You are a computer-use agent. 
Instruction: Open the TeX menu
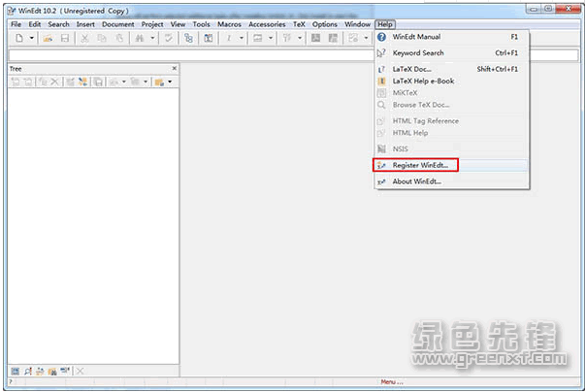[299, 24]
